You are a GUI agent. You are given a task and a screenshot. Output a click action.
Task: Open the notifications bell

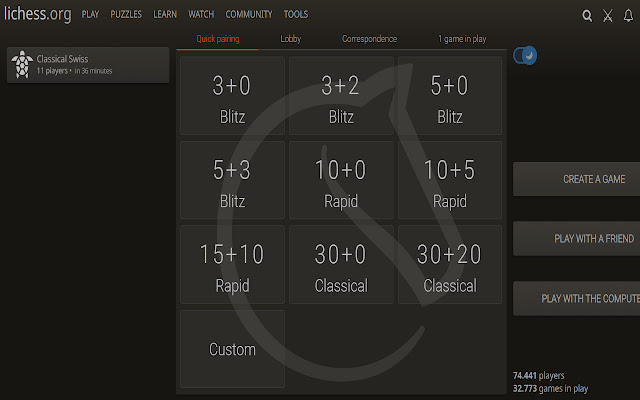(x=628, y=15)
